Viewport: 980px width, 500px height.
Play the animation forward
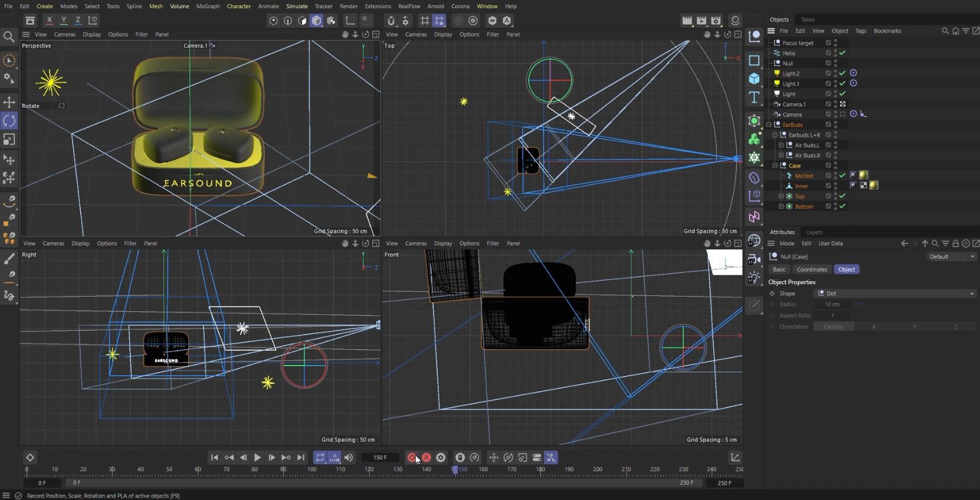pos(257,458)
